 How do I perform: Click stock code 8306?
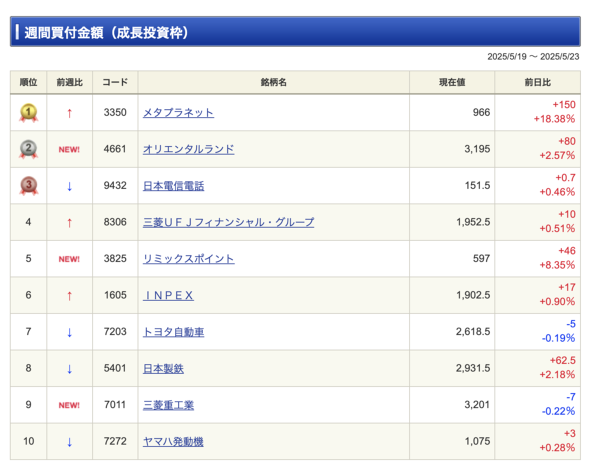(x=115, y=222)
